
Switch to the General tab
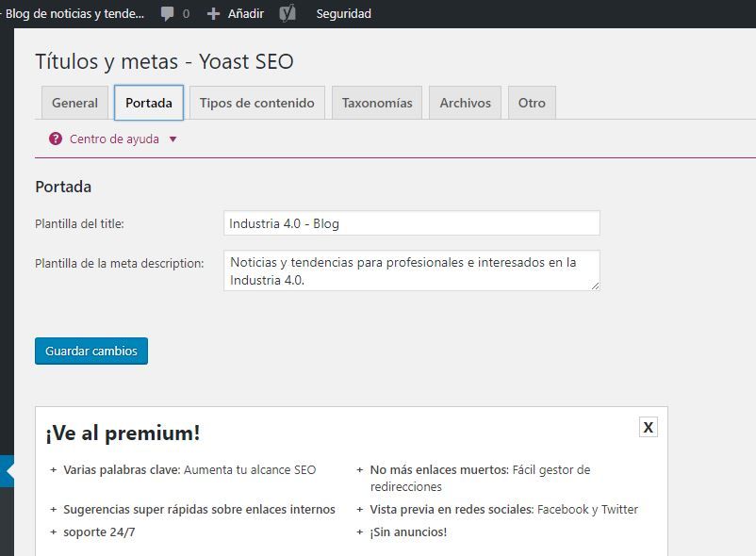(x=74, y=103)
